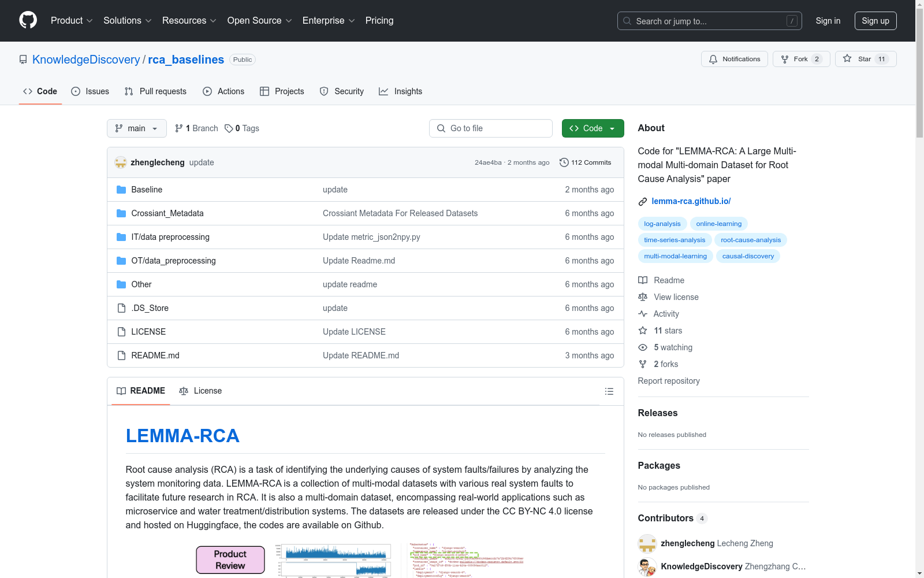Open the OT/data_preprocessing folder
This screenshot has width=924, height=578.
coord(173,261)
